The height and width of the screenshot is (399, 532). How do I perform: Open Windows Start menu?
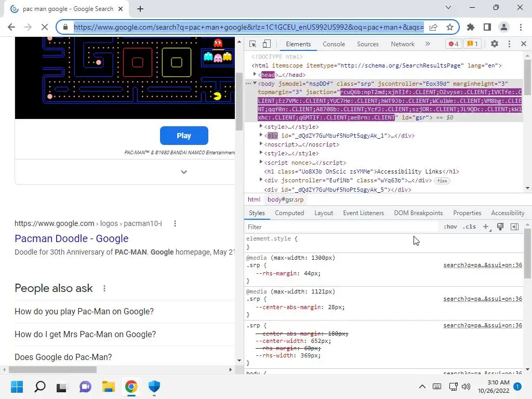tap(17, 387)
